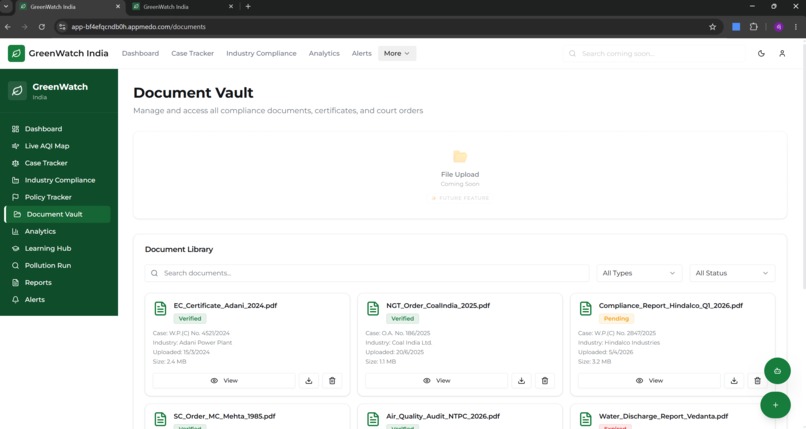
Task: Click the Document Library heading
Action: point(179,249)
